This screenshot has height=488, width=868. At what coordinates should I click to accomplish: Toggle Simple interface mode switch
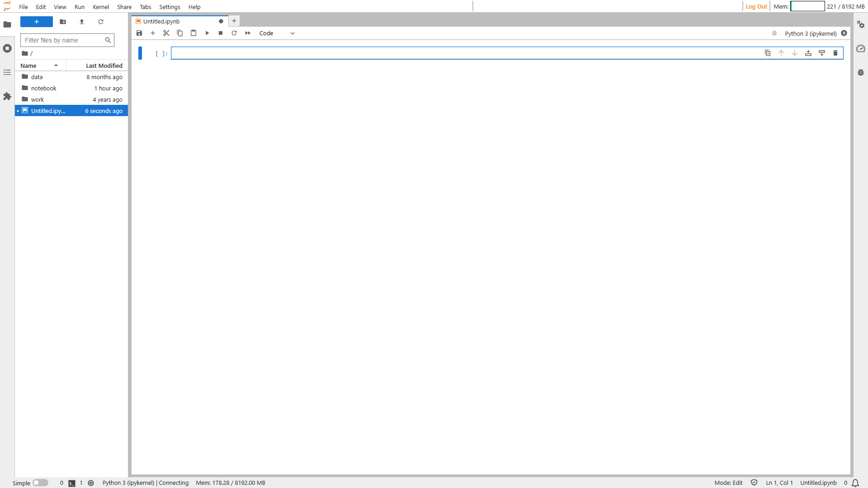coord(40,483)
